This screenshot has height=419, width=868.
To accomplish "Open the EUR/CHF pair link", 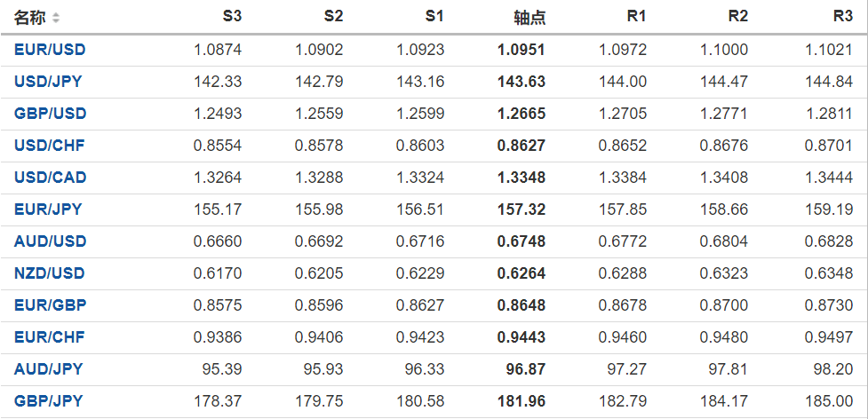I will 49,337.
